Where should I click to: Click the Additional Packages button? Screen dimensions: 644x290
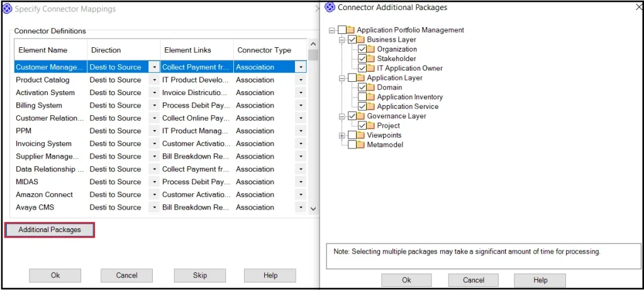50,230
